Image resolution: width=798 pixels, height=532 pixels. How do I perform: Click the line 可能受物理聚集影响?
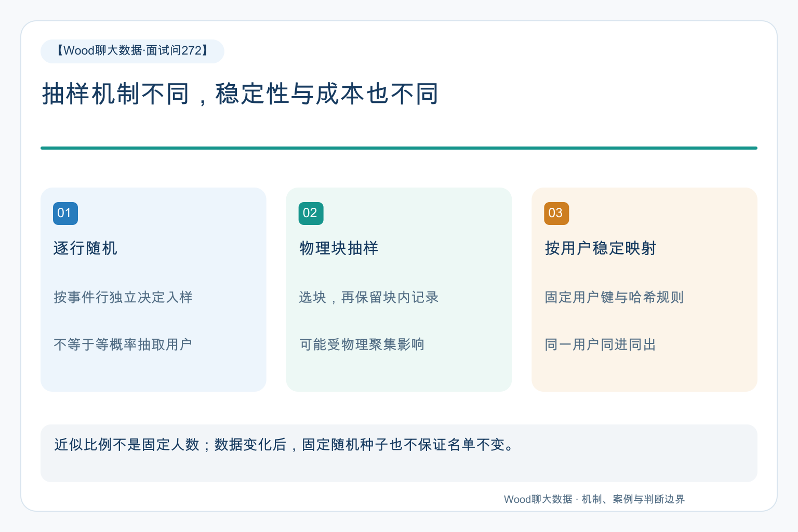(x=362, y=344)
